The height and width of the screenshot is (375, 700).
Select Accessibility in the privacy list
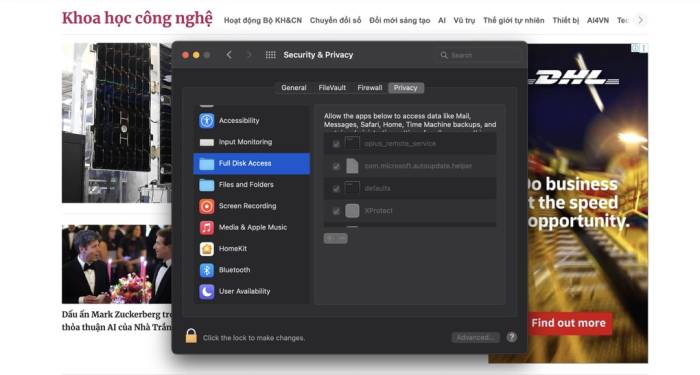click(251, 121)
